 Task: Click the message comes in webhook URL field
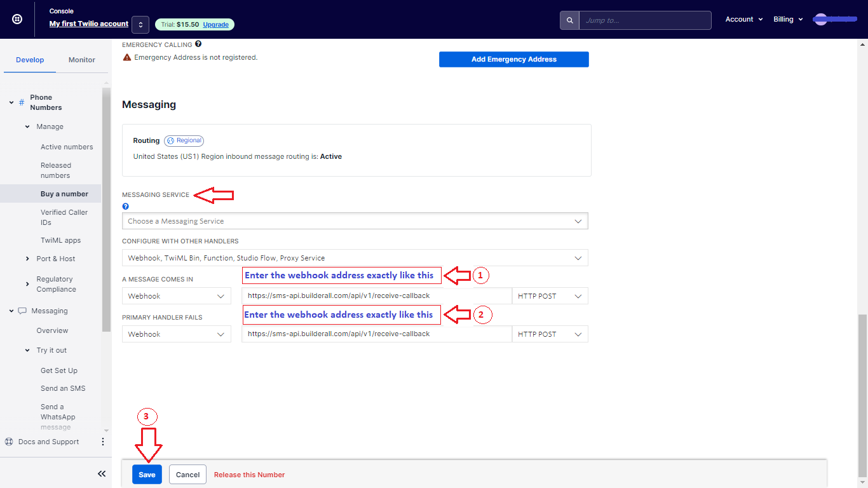377,296
